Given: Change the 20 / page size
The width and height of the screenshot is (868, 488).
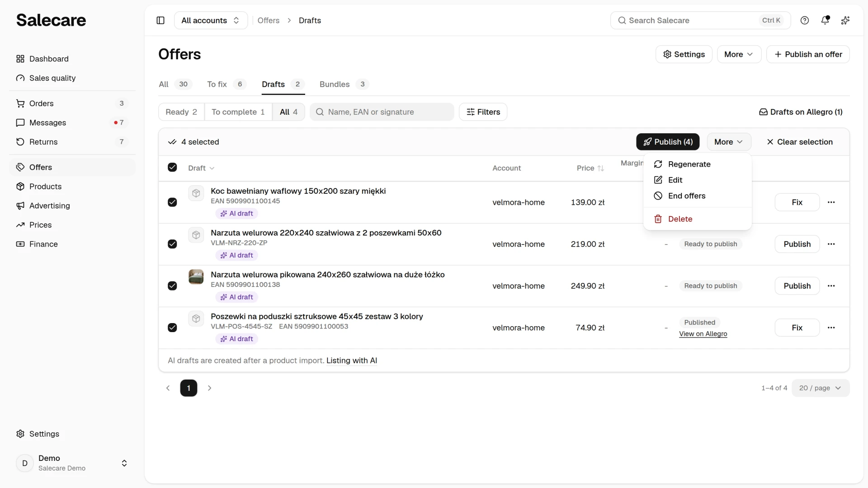Looking at the screenshot, I should point(821,388).
